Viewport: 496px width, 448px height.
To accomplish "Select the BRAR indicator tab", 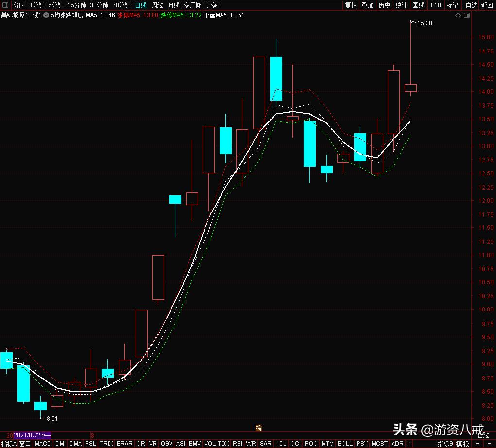I will coord(125,444).
